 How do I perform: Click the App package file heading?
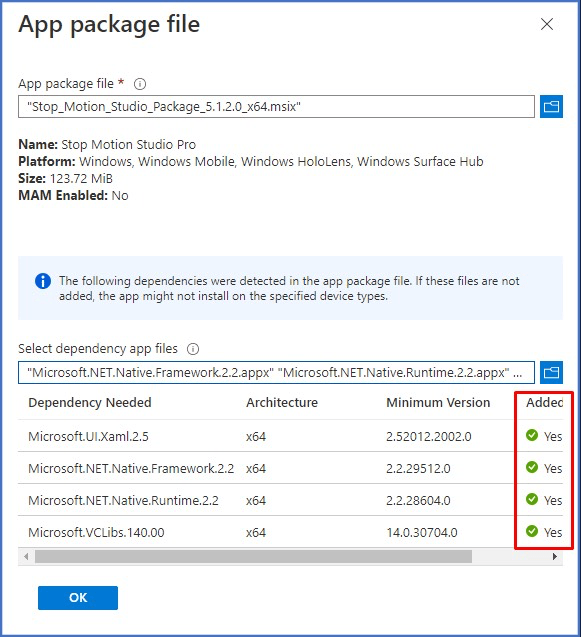(109, 24)
